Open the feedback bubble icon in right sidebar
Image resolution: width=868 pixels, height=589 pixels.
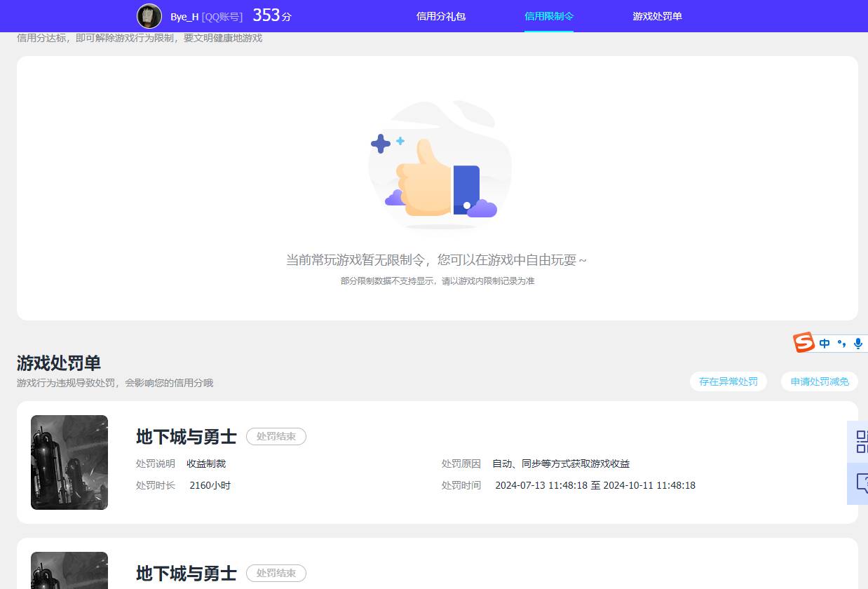[861, 484]
